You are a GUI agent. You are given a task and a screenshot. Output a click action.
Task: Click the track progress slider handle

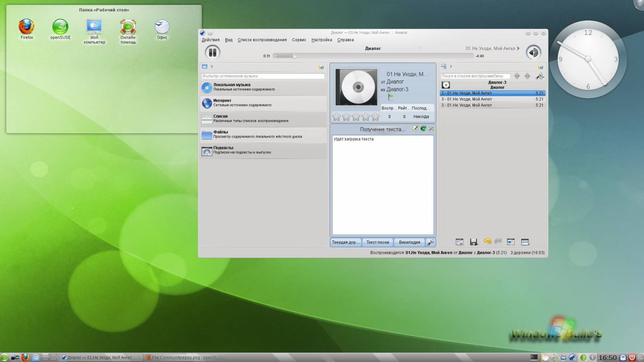(x=295, y=56)
